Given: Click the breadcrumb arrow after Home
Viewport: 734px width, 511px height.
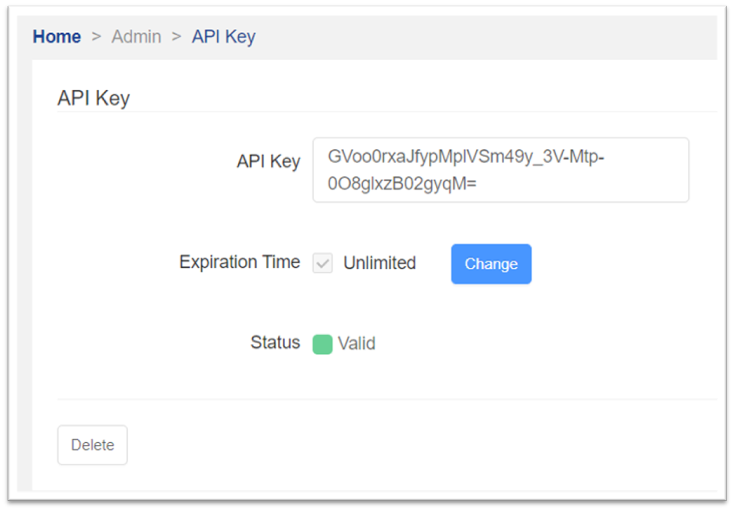Looking at the screenshot, I should tap(96, 37).
